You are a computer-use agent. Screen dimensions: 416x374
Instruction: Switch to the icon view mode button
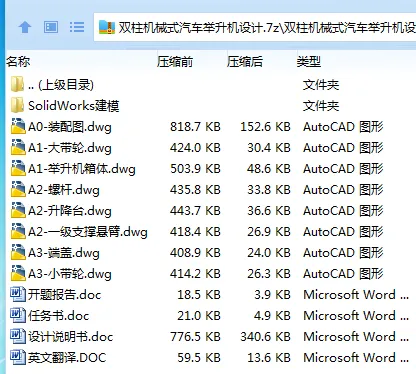[51, 27]
